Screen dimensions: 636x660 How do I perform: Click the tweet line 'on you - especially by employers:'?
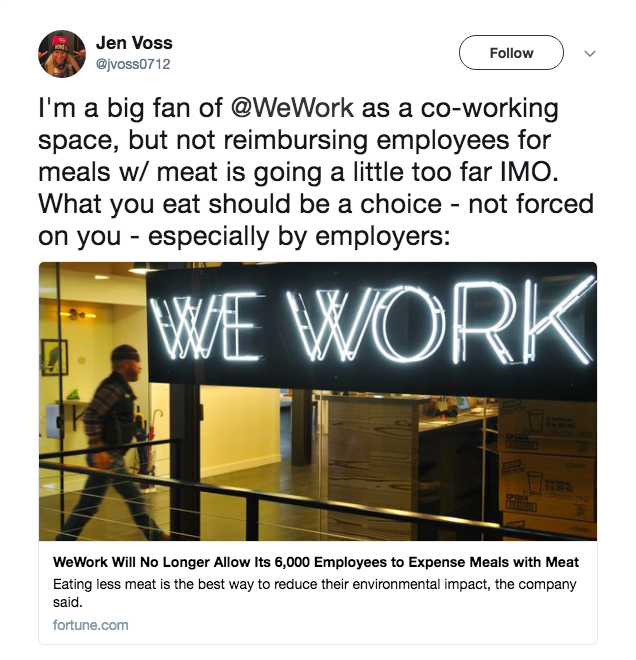(245, 237)
